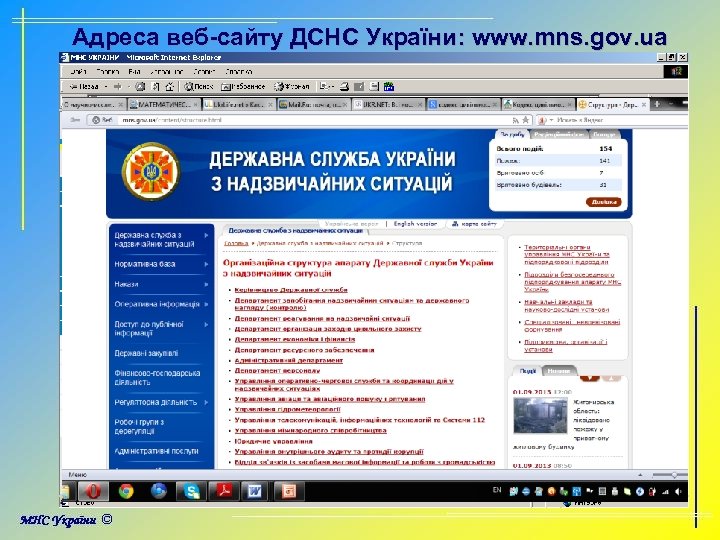Image resolution: width=720 pixels, height=540 pixels.
Task: Click the Forward arrow in browser toolbar
Action: click(x=118, y=86)
